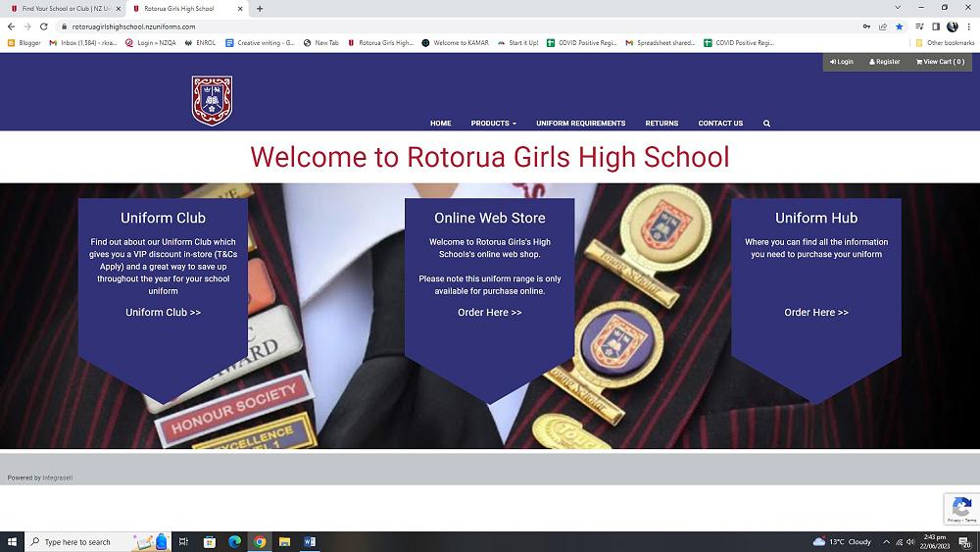Click the school crest logo
Viewport: 980px width, 552px height.
(212, 100)
